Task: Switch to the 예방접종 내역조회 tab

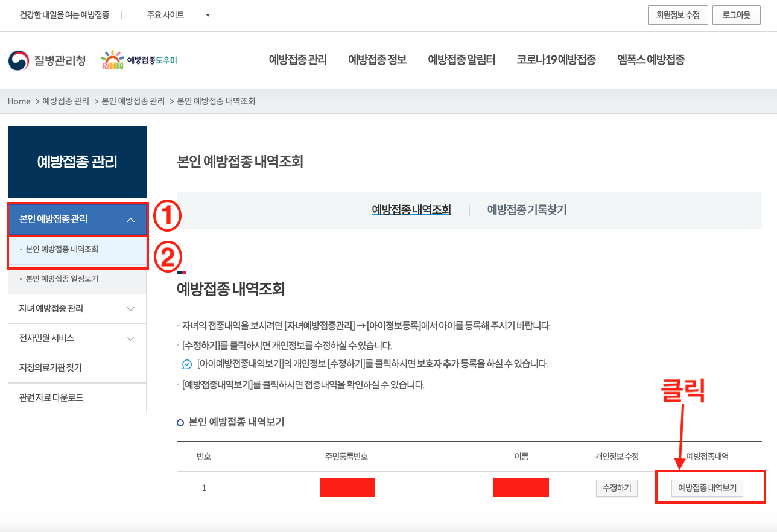Action: coord(411,210)
